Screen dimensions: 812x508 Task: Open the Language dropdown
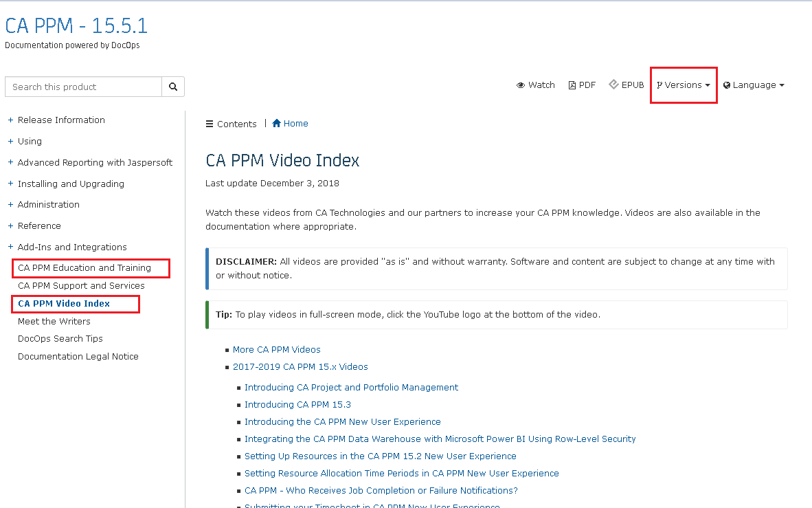tap(754, 85)
